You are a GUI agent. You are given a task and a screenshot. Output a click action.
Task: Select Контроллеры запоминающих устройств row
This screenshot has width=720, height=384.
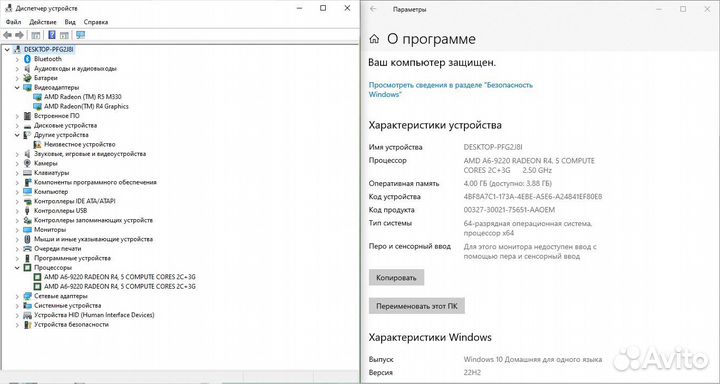[x=93, y=220]
